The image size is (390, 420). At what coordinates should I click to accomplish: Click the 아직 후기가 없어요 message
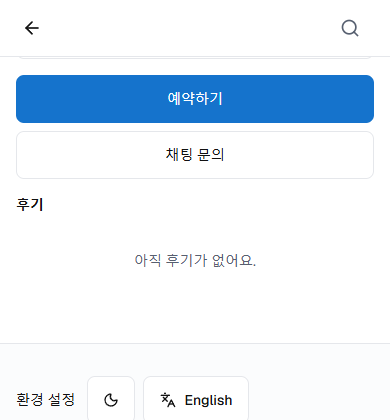tap(195, 260)
